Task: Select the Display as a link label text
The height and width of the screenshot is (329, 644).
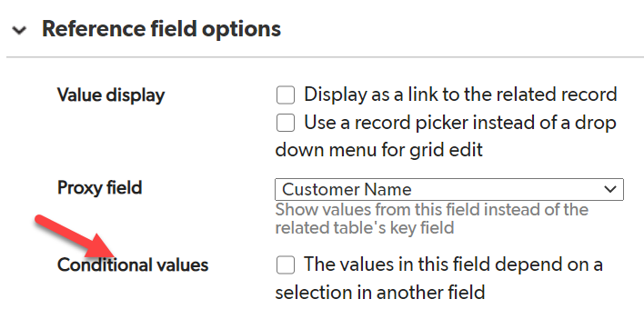Action: [x=460, y=95]
